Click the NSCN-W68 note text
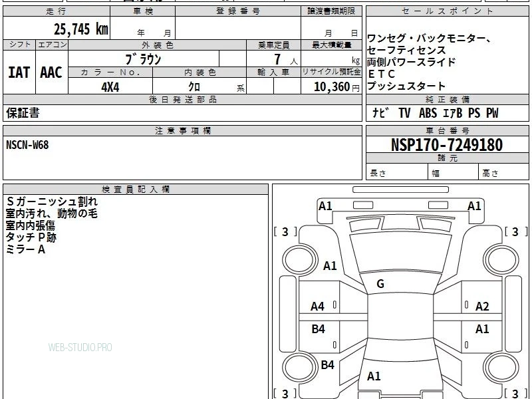Image resolution: width=532 pixels, height=399 pixels. pyautogui.click(x=27, y=145)
